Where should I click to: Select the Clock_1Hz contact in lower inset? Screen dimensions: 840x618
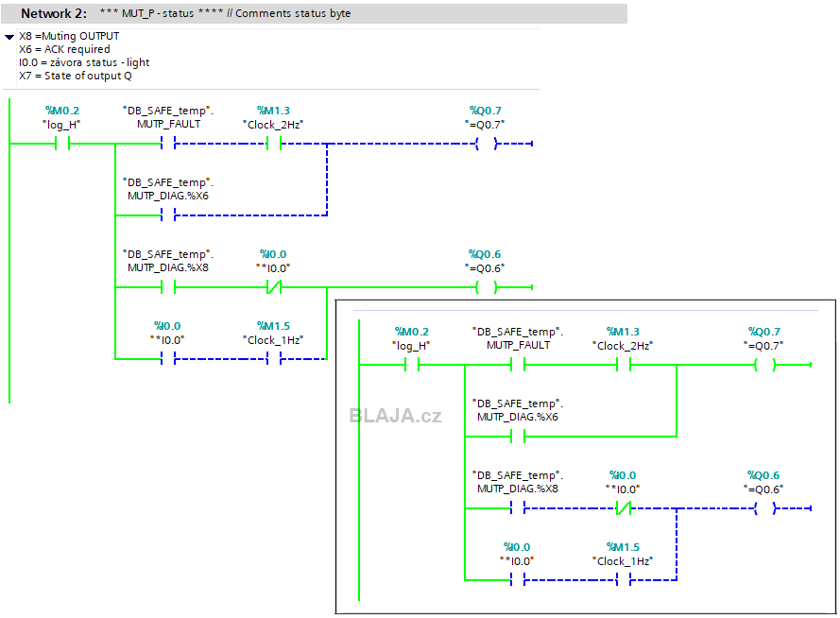point(624,580)
